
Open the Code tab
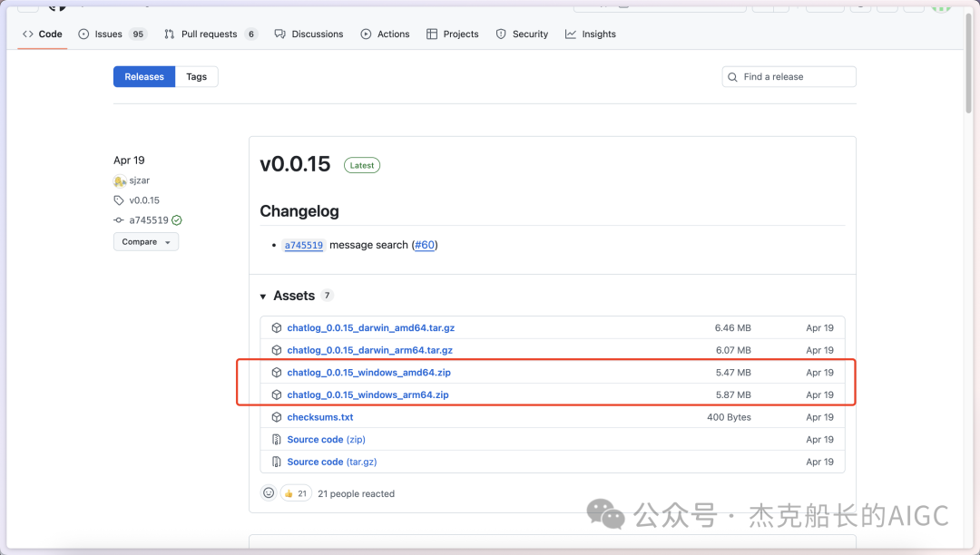(43, 34)
